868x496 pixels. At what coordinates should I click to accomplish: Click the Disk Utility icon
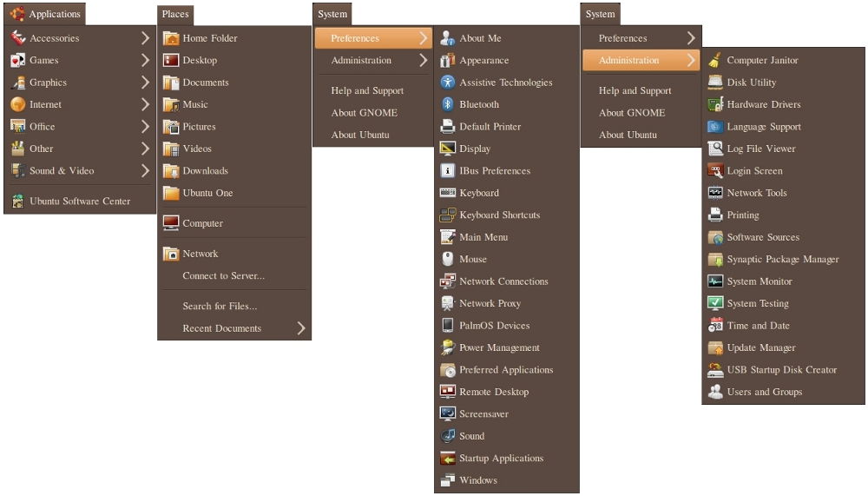(715, 82)
